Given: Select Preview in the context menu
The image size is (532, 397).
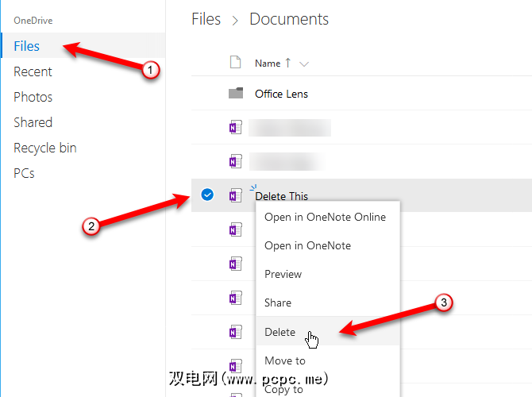Looking at the screenshot, I should (283, 274).
